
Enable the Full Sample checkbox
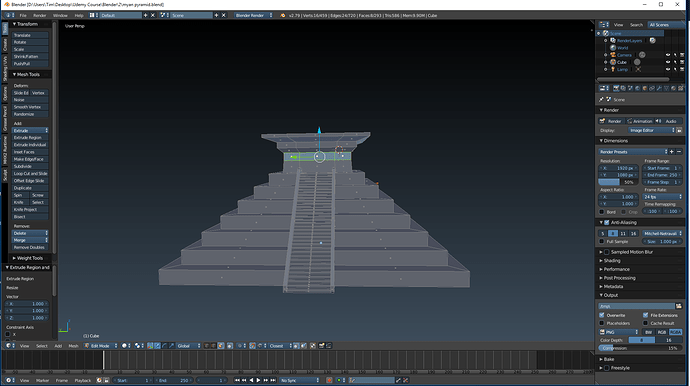point(602,241)
